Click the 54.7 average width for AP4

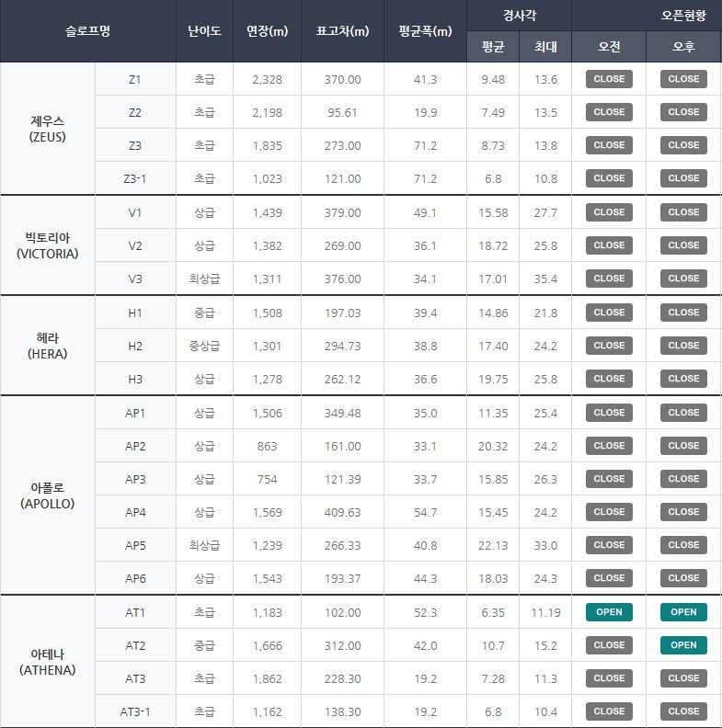(425, 512)
